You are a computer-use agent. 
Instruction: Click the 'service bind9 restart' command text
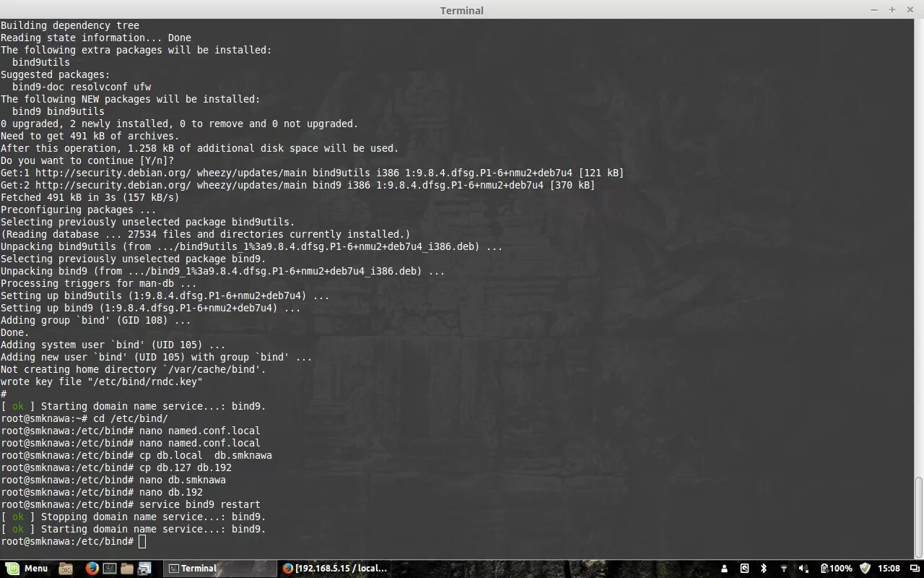pyautogui.click(x=200, y=504)
